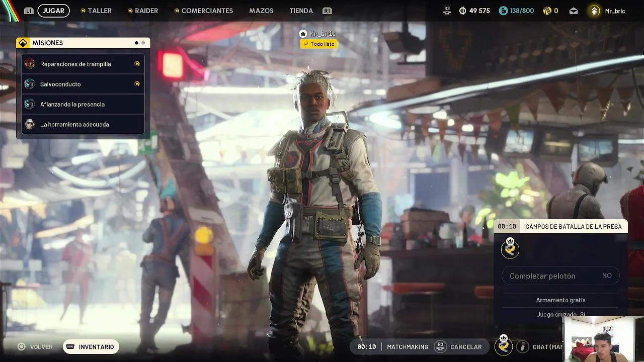Image resolution: width=644 pixels, height=362 pixels.
Task: Click La herramienta adecuada trader portrait
Action: (x=30, y=124)
